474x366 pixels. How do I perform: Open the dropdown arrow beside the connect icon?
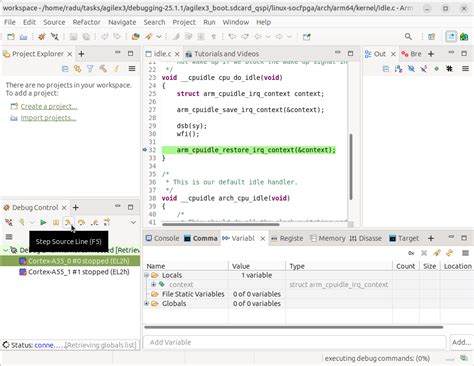[32, 222]
